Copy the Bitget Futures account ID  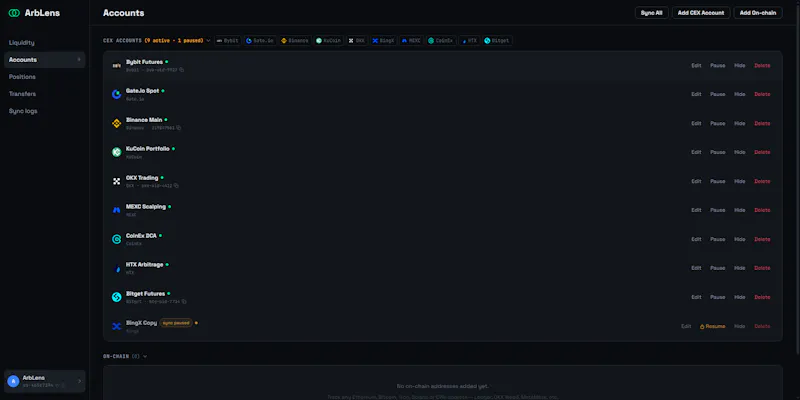[184, 302]
